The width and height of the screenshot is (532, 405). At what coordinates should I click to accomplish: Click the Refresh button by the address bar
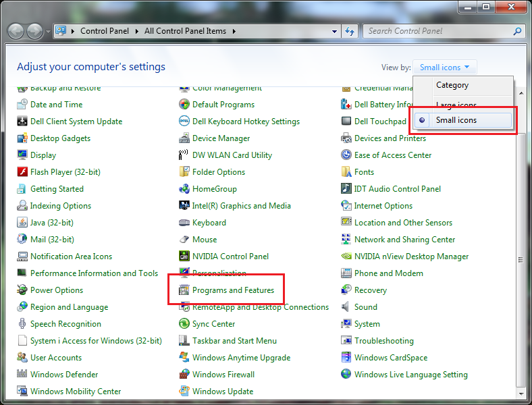(350, 31)
